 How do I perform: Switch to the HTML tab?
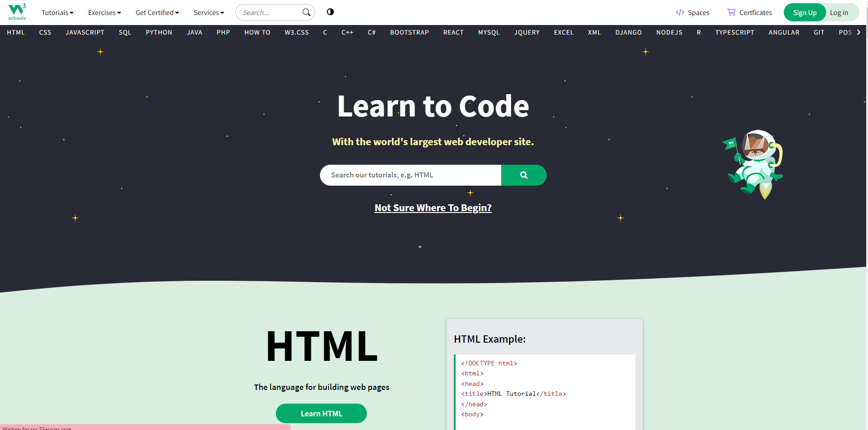click(x=15, y=32)
